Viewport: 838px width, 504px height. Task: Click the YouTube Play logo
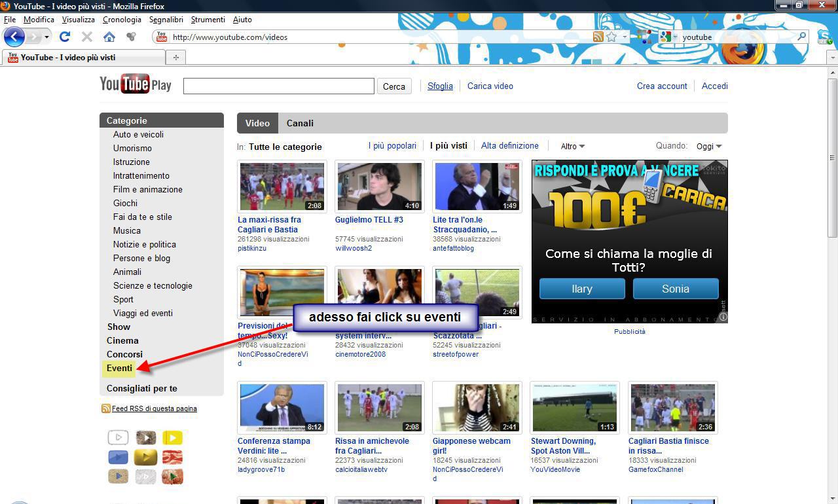pyautogui.click(x=136, y=84)
